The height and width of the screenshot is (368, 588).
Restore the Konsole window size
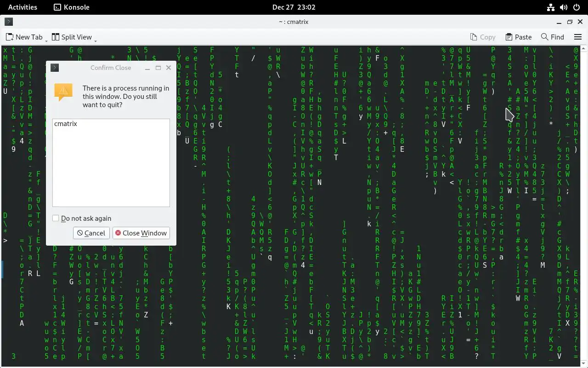click(570, 22)
